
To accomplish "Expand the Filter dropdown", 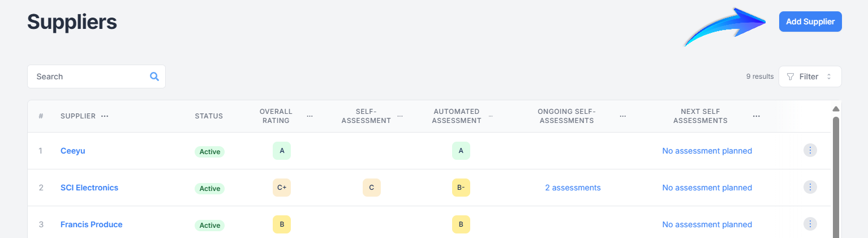I will pos(810,76).
